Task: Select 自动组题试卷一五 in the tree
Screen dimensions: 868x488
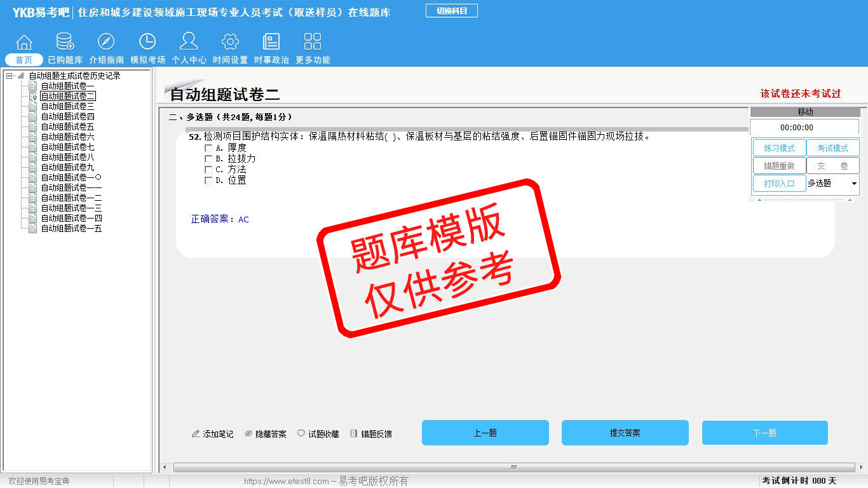Action: pos(71,228)
